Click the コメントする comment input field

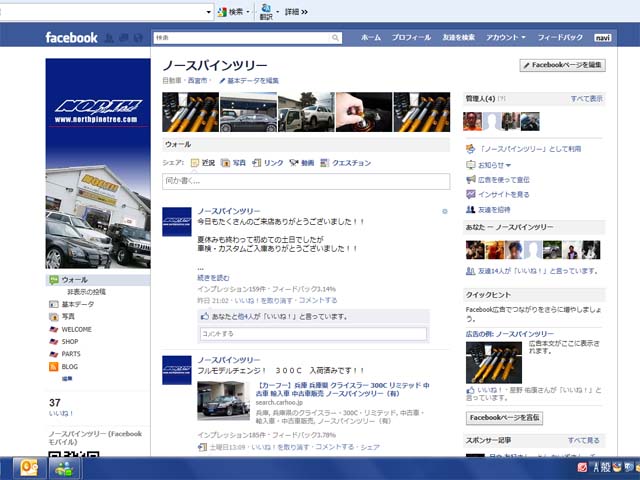point(313,334)
